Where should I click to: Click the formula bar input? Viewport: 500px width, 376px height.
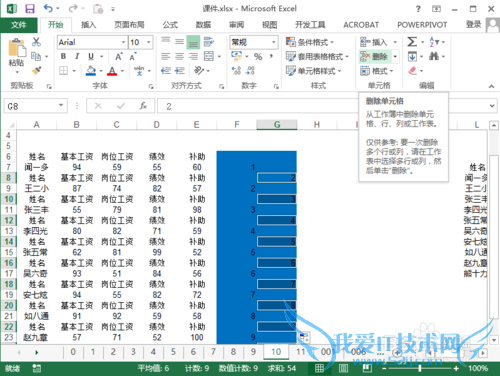[257, 106]
